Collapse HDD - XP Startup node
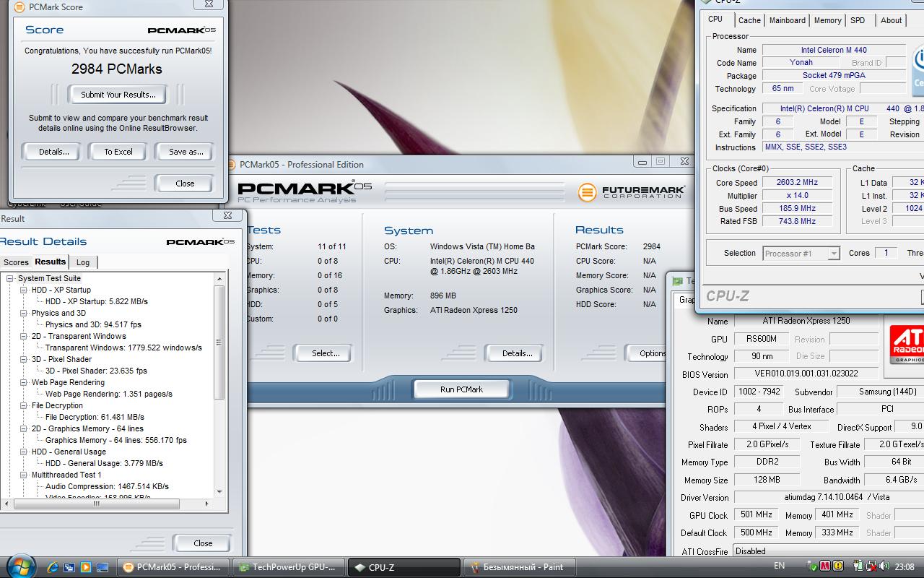The height and width of the screenshot is (578, 924). 24,290
